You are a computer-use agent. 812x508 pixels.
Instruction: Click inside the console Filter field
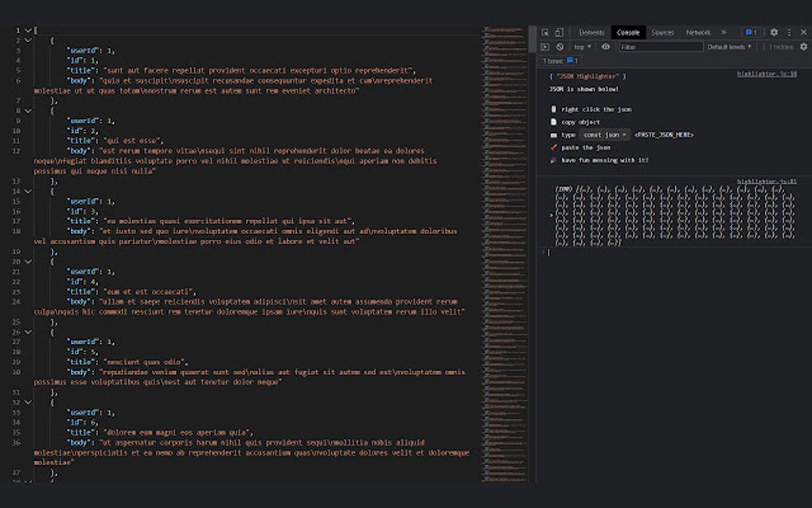pyautogui.click(x=661, y=46)
